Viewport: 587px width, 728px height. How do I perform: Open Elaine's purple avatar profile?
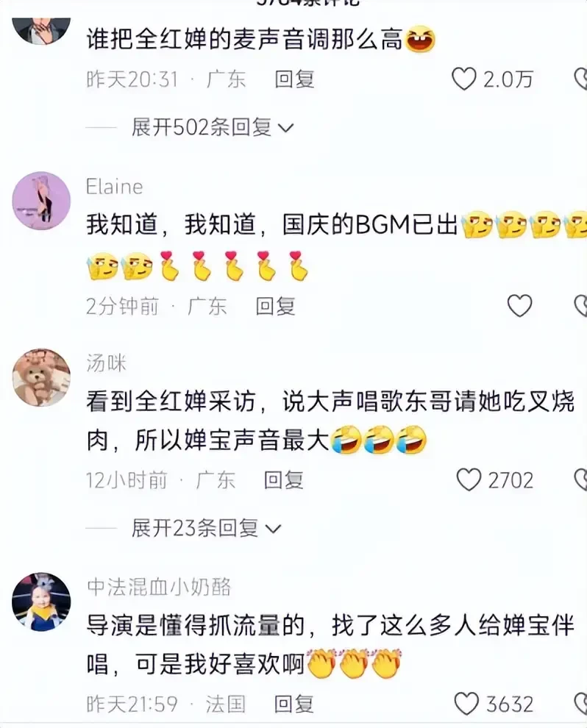point(41,201)
